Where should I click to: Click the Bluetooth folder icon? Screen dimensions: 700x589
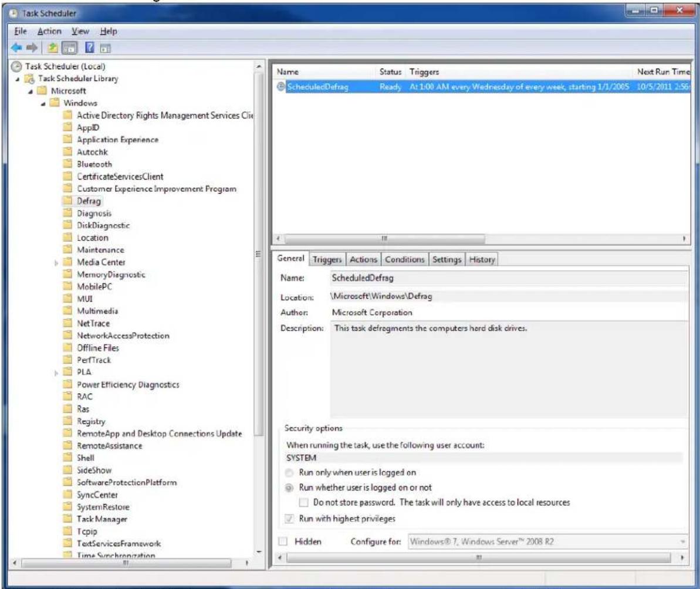67,164
